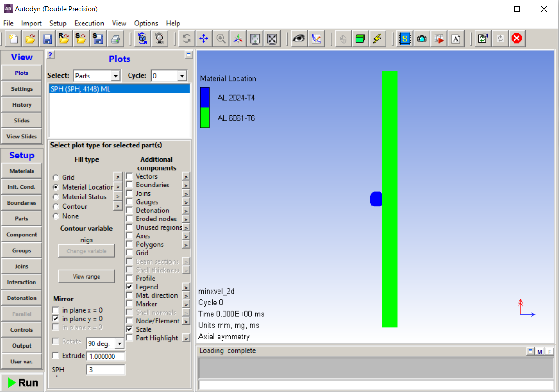Select the None fill type radio
Image resolution: width=559 pixels, height=392 pixels.
pos(56,216)
